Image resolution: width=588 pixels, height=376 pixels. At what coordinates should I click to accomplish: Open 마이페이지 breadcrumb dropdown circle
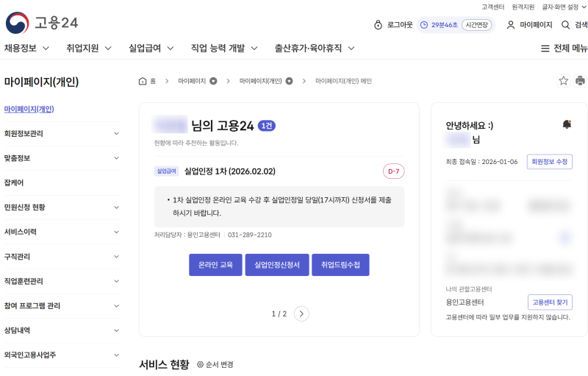tap(213, 81)
